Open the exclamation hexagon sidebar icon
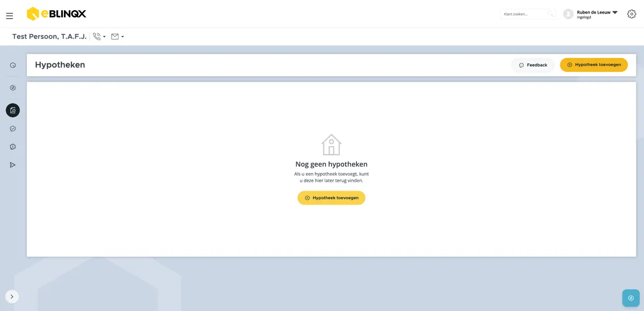Screen dimensions: 644x311 tap(13, 147)
